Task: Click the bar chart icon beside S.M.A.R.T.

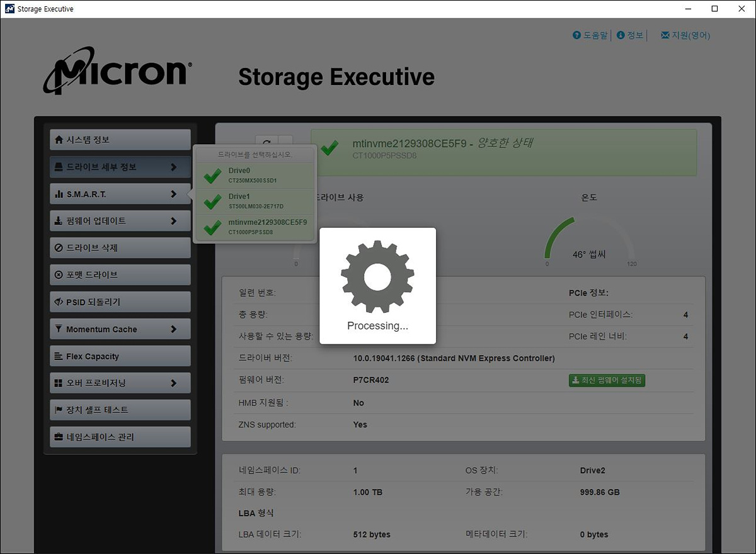Action: [x=59, y=194]
